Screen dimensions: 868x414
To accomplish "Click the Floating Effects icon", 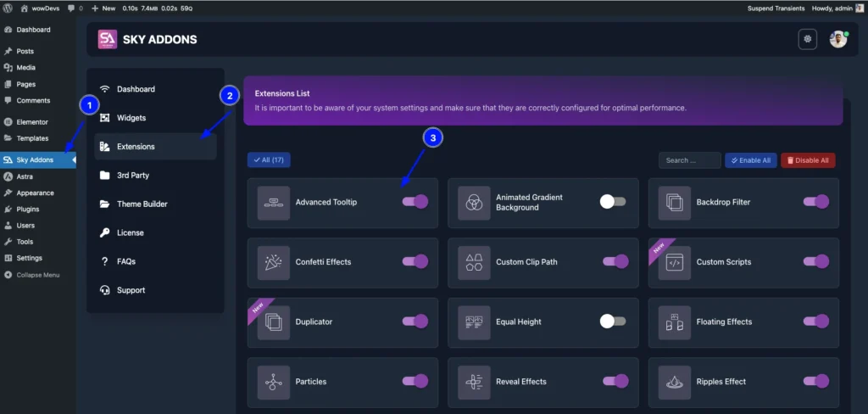I will click(x=674, y=322).
